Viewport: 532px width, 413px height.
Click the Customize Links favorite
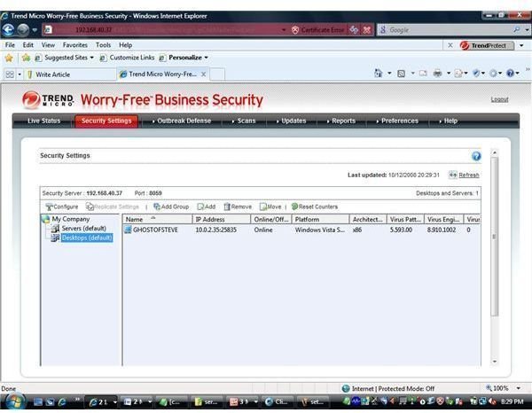point(127,58)
